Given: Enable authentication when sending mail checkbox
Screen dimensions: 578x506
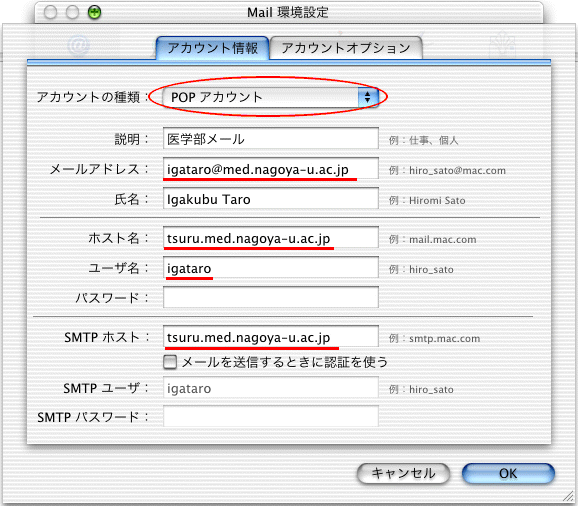Looking at the screenshot, I should (170, 362).
